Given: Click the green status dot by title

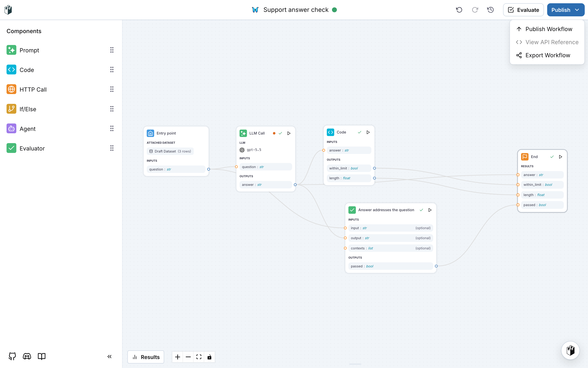Looking at the screenshot, I should tap(334, 10).
